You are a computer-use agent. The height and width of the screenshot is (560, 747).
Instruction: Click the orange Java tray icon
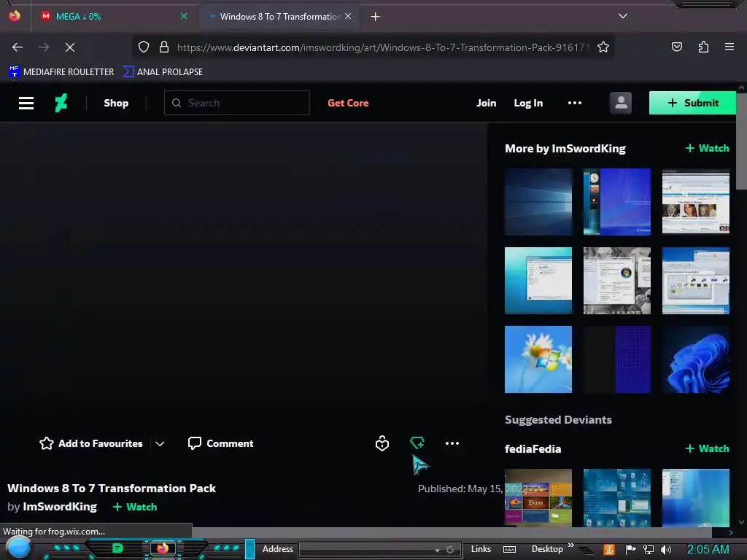click(x=609, y=550)
